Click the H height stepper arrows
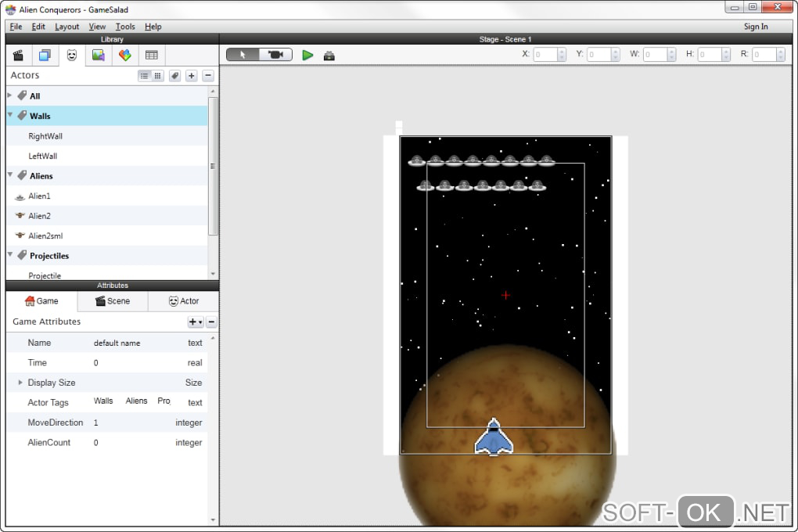The height and width of the screenshot is (532, 798). (x=726, y=55)
